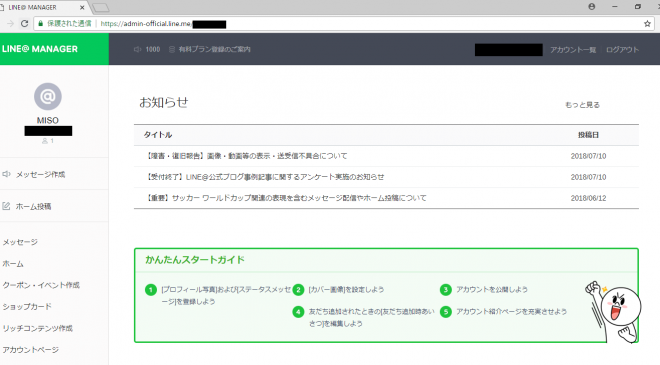Click step 3 green circle
The width and height of the screenshot is (660, 365).
446,290
